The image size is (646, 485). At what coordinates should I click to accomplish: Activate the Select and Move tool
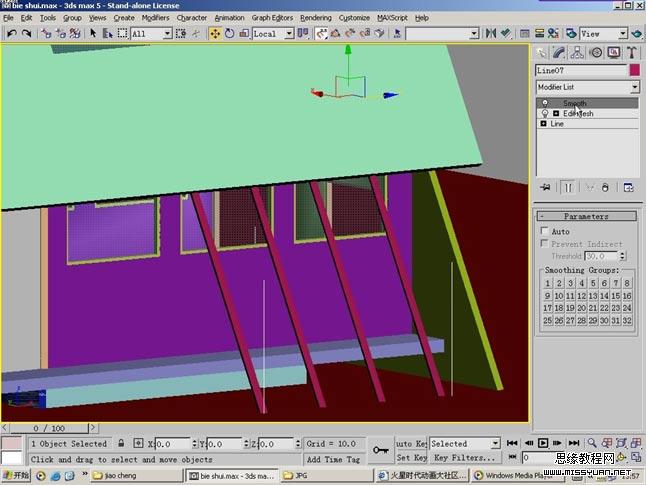pos(215,33)
